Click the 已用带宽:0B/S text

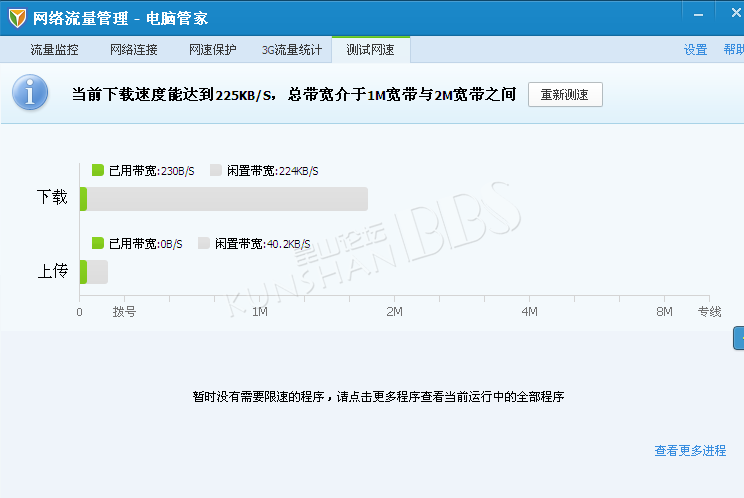(146, 244)
